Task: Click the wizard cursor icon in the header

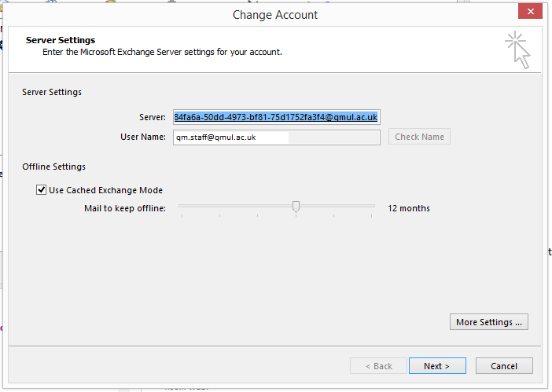Action: pos(517,49)
